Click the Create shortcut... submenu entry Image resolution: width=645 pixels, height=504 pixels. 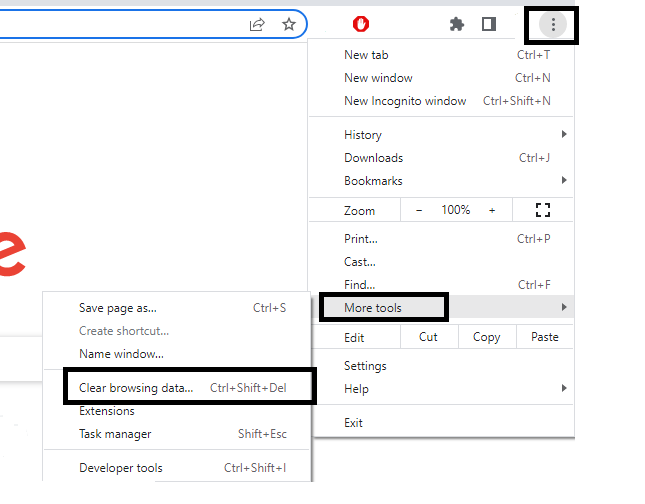pyautogui.click(x=177, y=331)
